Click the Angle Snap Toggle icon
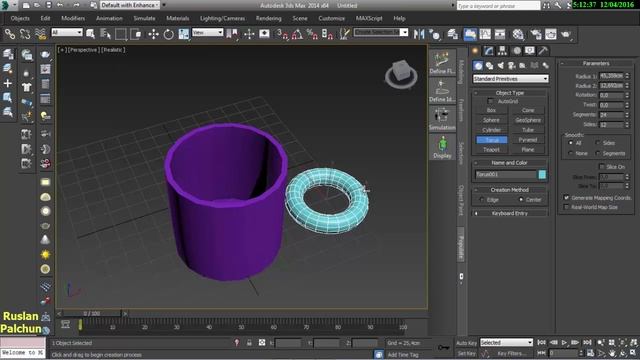The height and width of the screenshot is (360, 640). 297,34
